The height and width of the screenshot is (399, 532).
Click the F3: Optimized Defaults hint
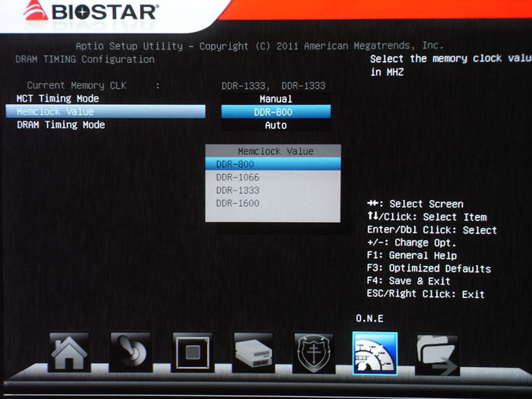click(429, 268)
